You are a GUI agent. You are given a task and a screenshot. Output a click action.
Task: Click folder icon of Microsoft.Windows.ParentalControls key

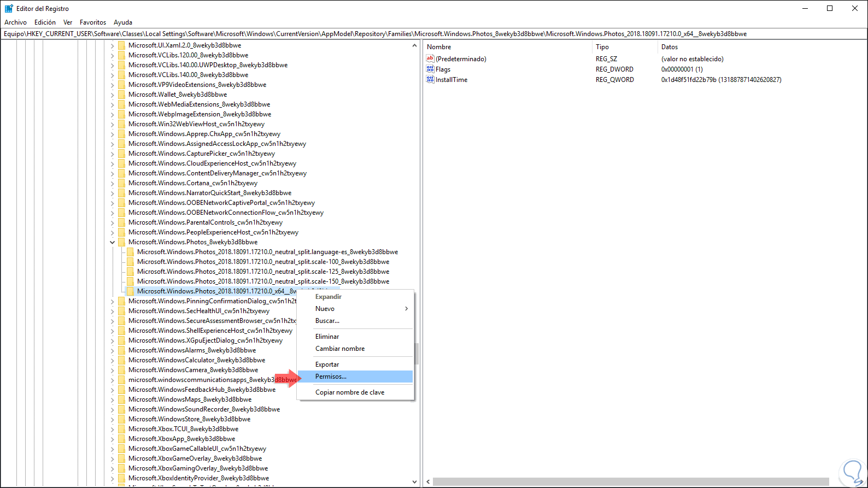tap(121, 222)
